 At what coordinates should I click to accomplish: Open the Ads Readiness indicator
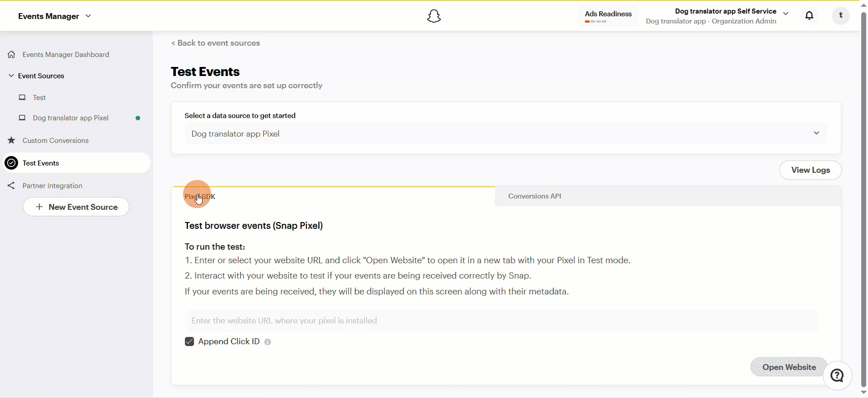pos(609,16)
